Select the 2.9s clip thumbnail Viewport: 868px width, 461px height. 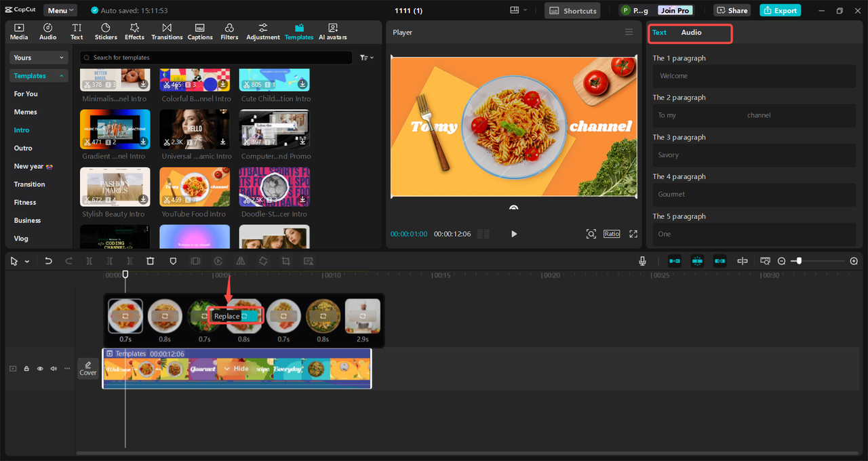click(363, 316)
